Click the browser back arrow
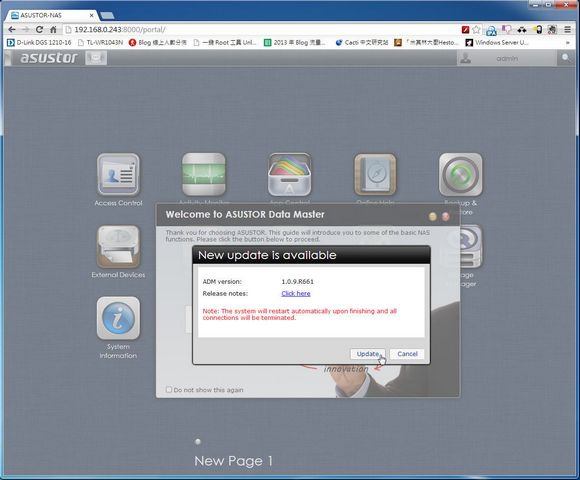 [11, 30]
